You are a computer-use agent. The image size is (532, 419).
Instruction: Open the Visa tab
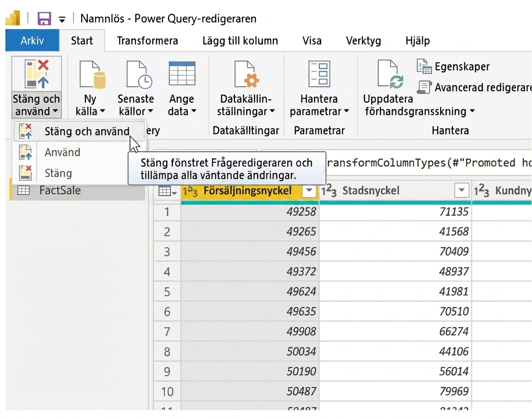(312, 41)
